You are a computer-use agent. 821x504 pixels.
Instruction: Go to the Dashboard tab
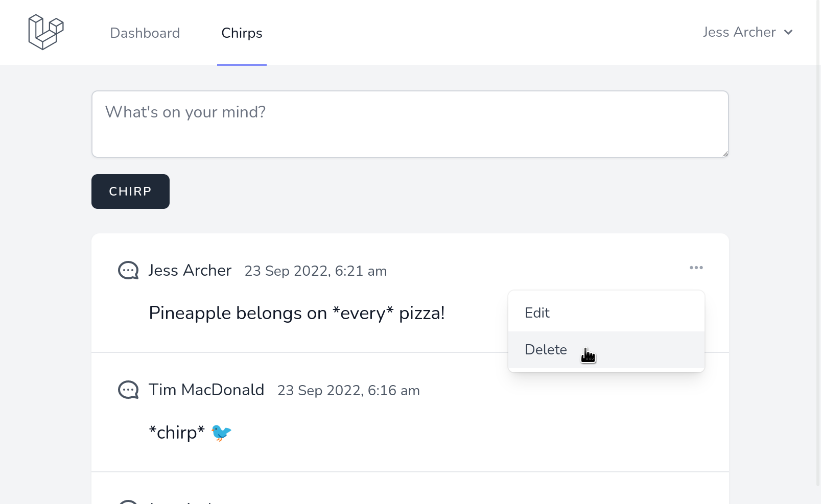[x=145, y=33]
